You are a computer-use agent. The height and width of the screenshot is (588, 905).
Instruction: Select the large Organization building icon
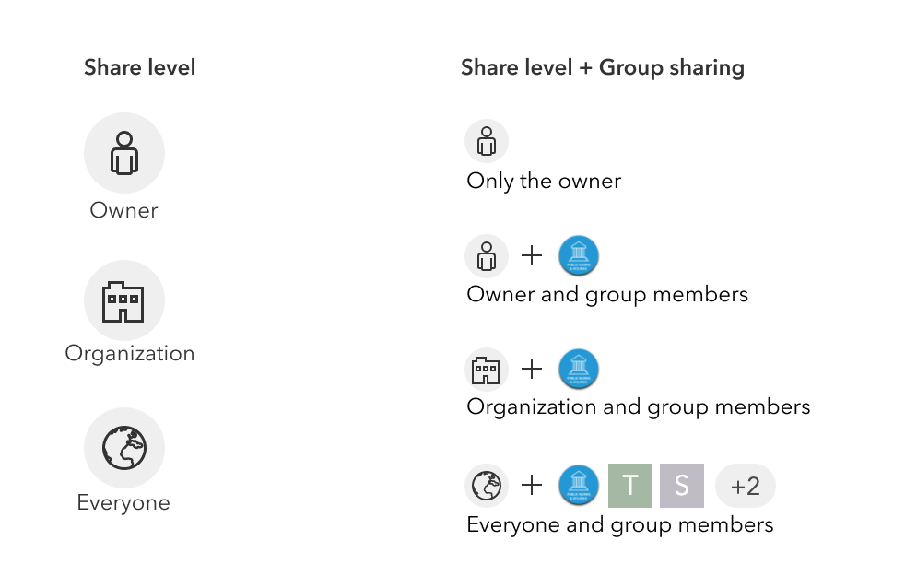tap(124, 301)
